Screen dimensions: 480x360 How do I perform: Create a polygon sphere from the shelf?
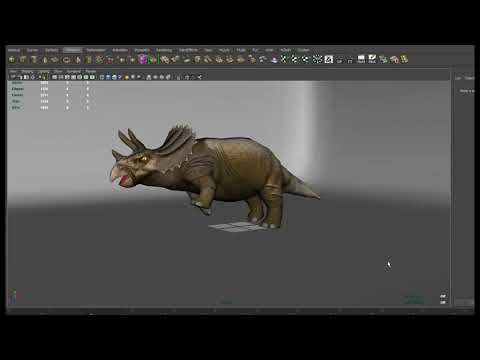(x=12, y=60)
